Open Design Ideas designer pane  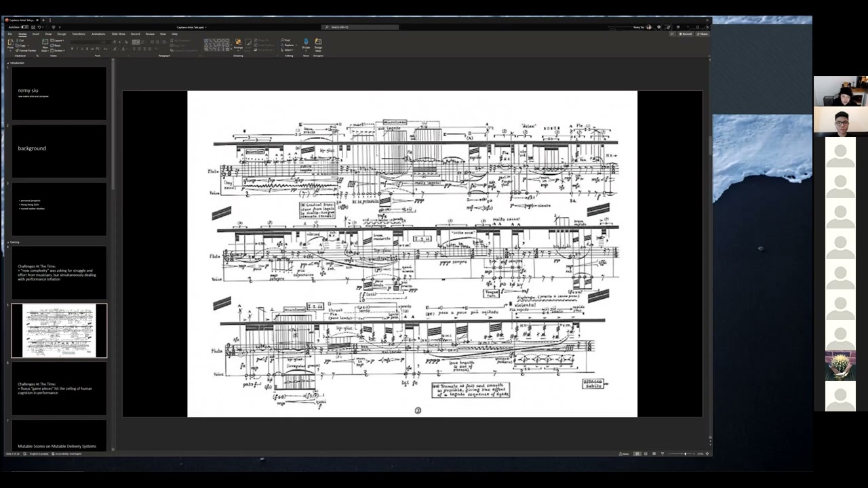click(x=318, y=44)
